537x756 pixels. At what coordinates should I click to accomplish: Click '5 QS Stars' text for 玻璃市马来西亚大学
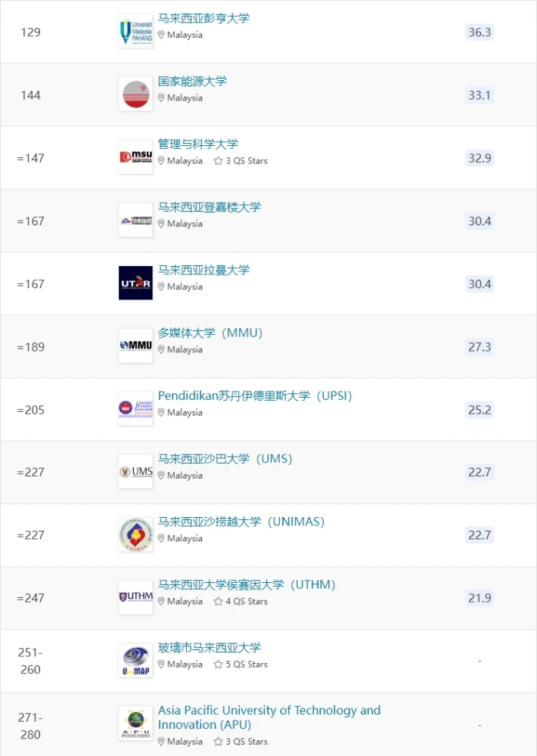coord(247,664)
